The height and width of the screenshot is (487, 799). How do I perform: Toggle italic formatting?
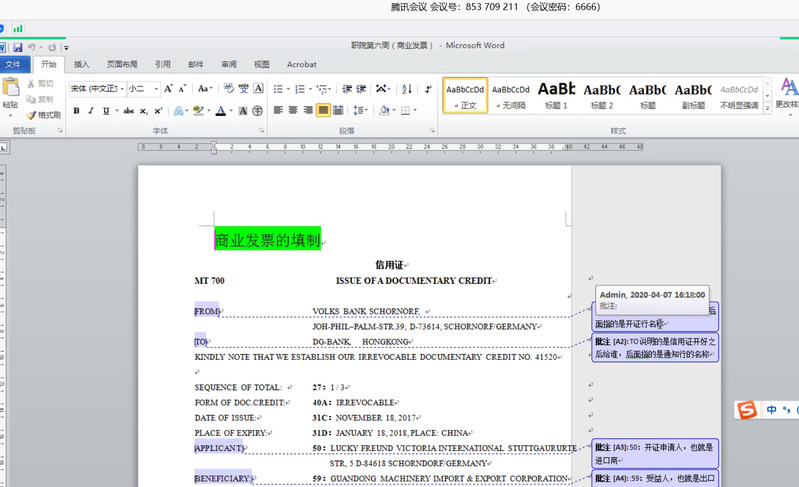90,111
